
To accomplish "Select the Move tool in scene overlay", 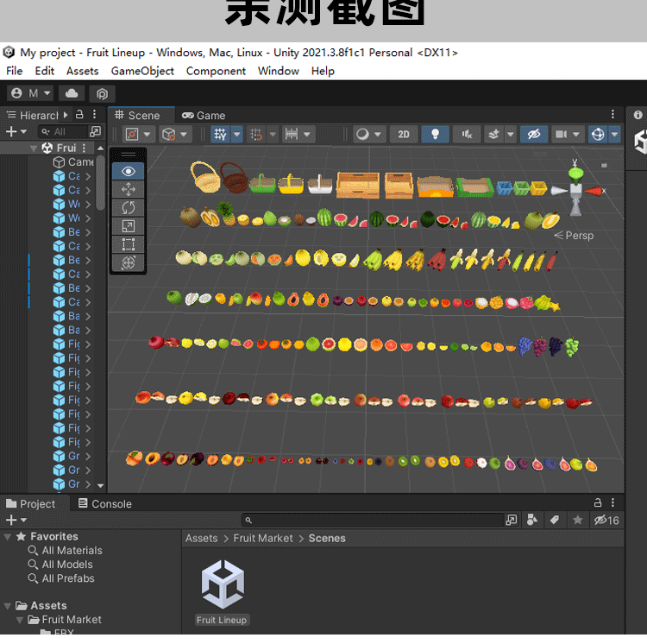I will tap(129, 189).
